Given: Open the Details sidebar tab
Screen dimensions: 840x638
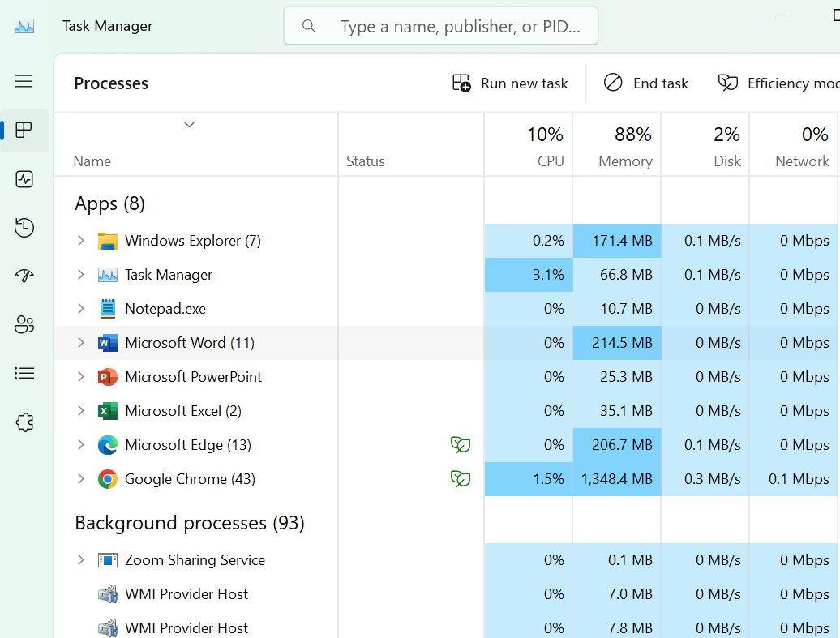Looking at the screenshot, I should [24, 374].
